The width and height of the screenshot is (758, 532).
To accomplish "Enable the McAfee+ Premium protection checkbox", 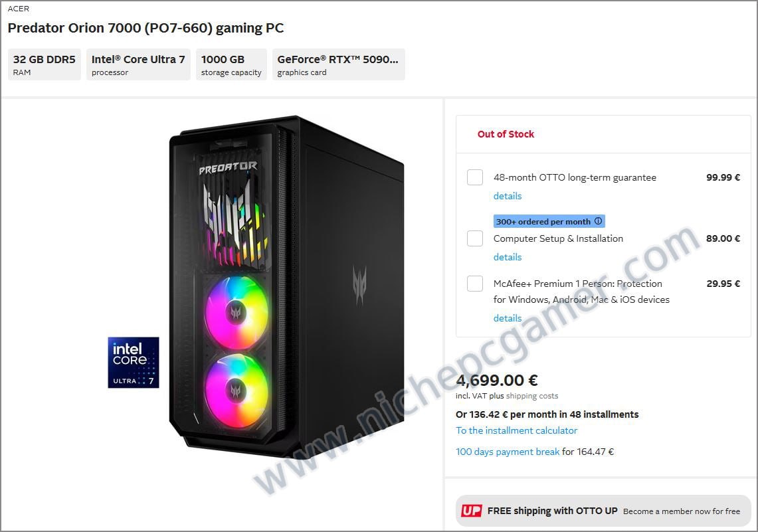I will click(x=475, y=284).
